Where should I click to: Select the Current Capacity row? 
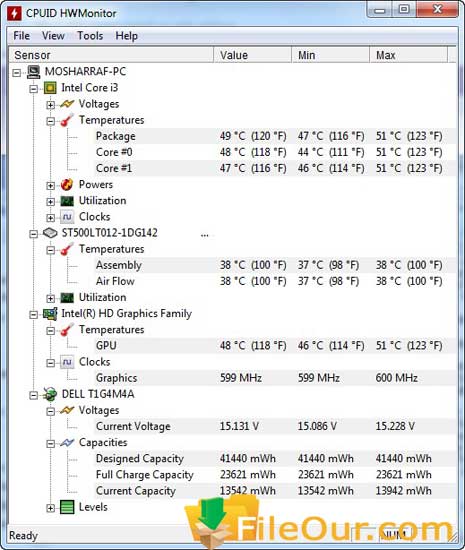(274, 491)
